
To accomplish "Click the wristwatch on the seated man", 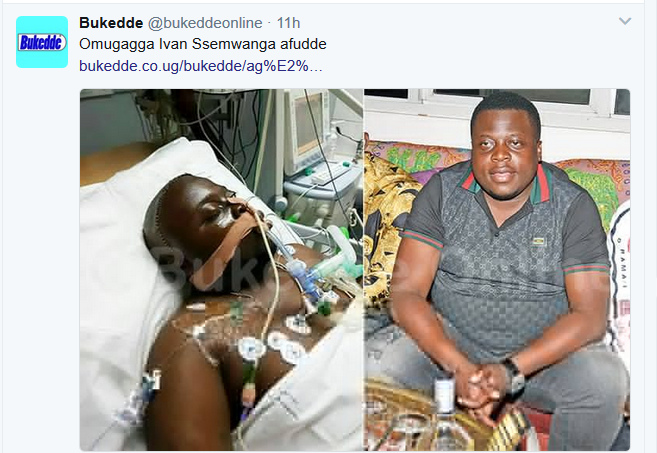I will pos(515,376).
